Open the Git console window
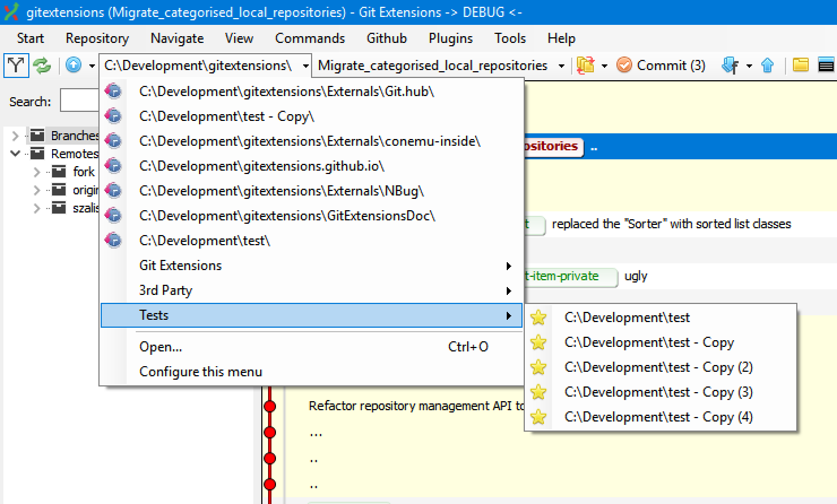Screen dimensions: 837x504 point(827,65)
